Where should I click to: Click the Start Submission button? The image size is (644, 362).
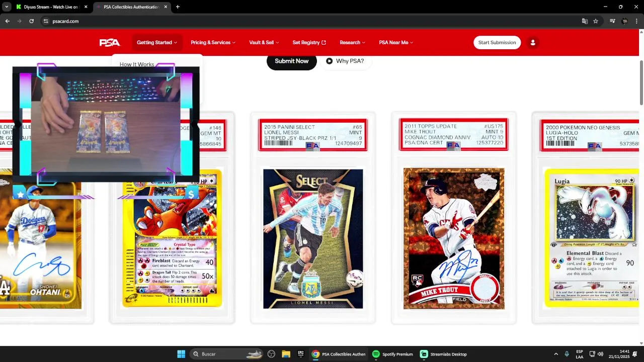coord(497,43)
